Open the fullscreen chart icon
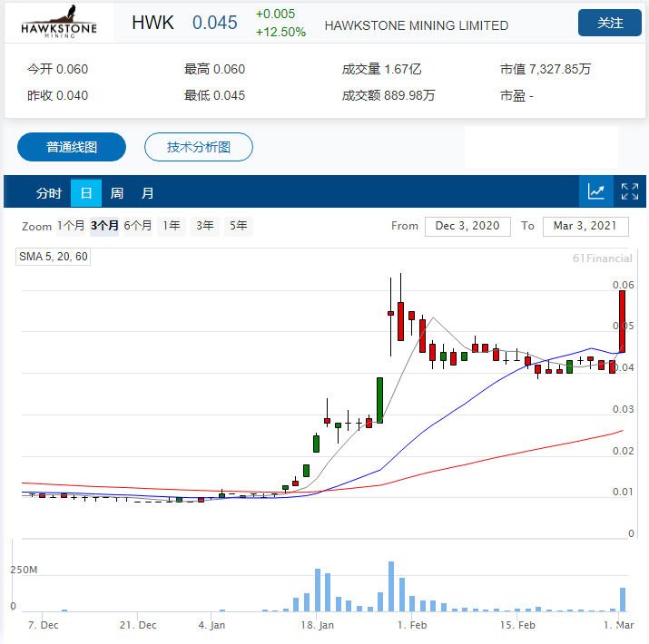649x644 pixels. pyautogui.click(x=630, y=191)
